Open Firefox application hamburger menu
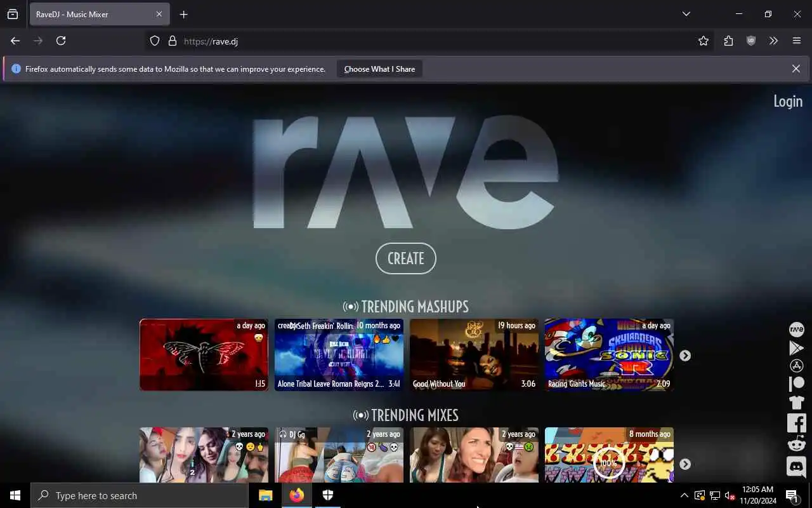This screenshot has height=508, width=812. click(797, 41)
